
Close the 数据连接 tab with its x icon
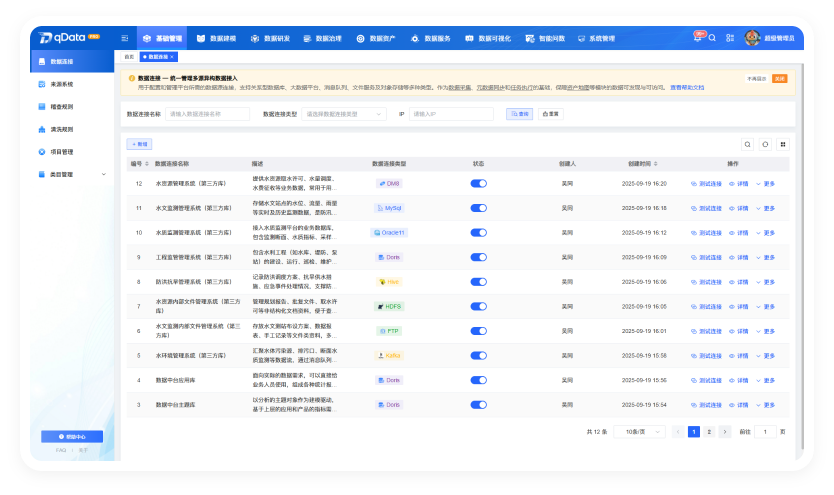[x=172, y=57]
